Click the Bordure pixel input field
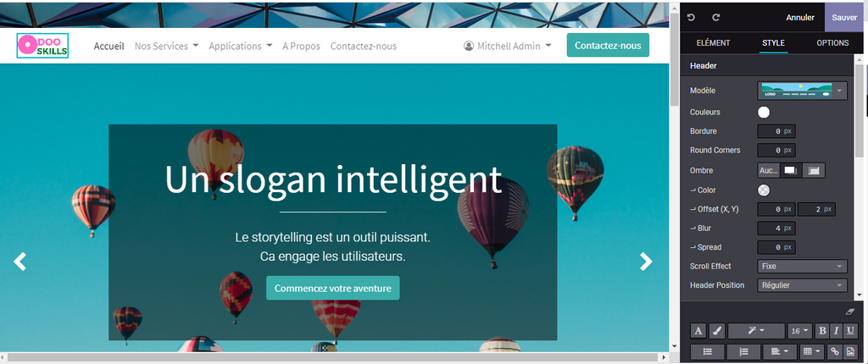 776,132
